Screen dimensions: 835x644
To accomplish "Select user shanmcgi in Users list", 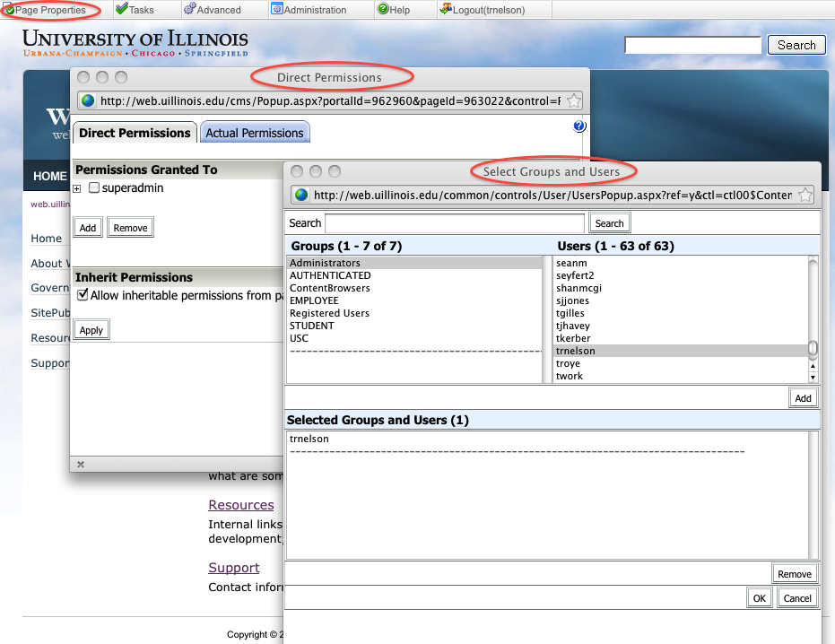I will [x=681, y=288].
